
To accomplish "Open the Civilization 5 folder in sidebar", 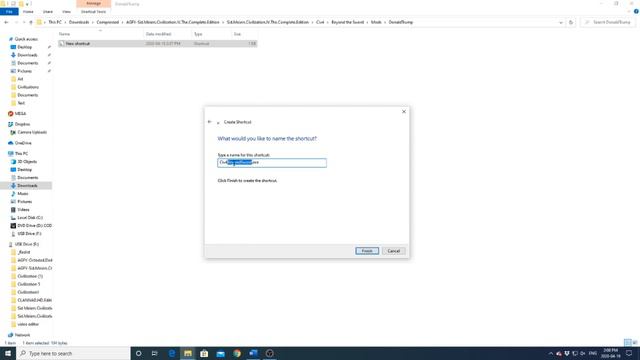I will [29, 284].
